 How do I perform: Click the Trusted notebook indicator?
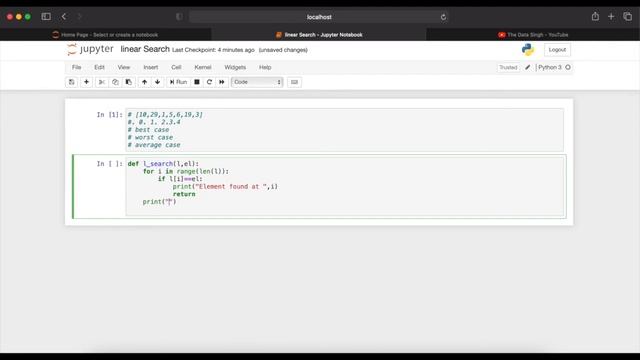[508, 67]
